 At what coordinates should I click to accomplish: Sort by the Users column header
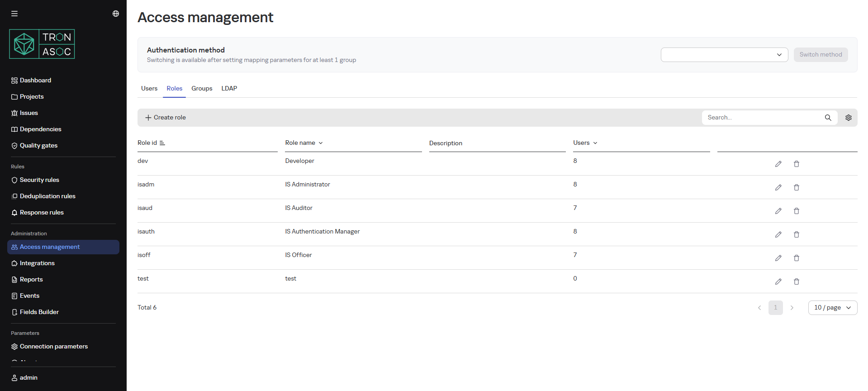click(585, 143)
